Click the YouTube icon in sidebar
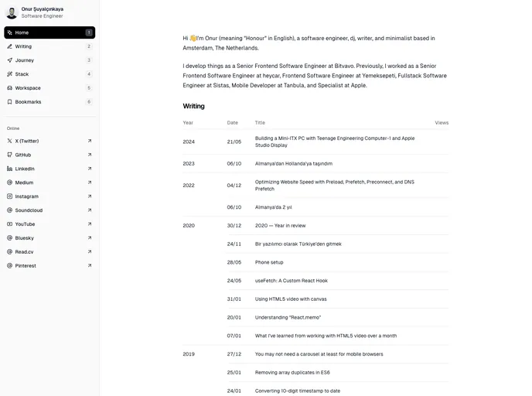 coord(9,224)
